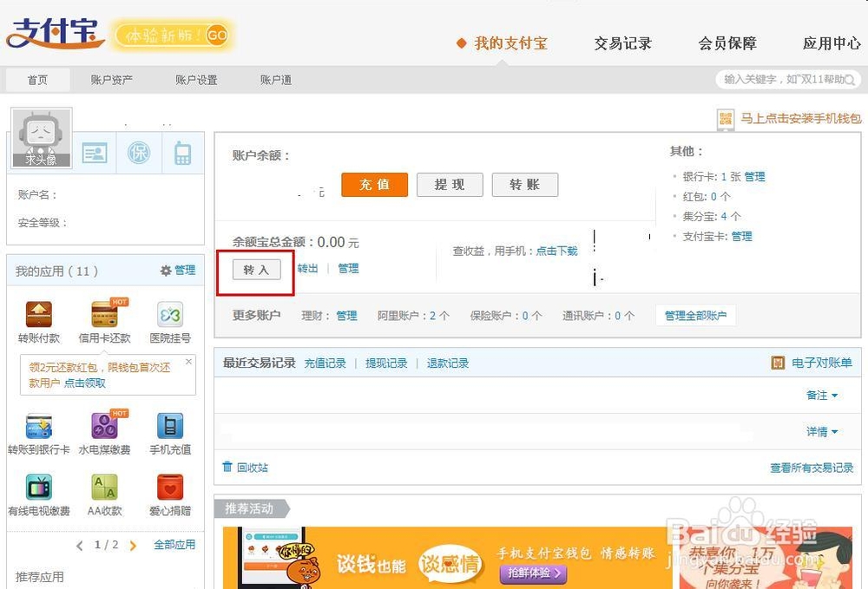Click the orange 充值 button
This screenshot has width=868, height=589.
pos(375,185)
